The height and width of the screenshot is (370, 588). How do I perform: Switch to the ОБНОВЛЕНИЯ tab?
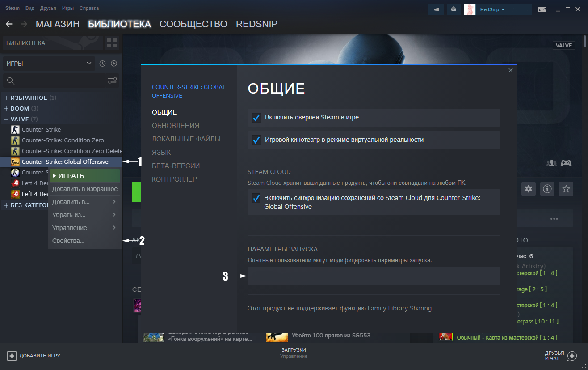tap(176, 126)
